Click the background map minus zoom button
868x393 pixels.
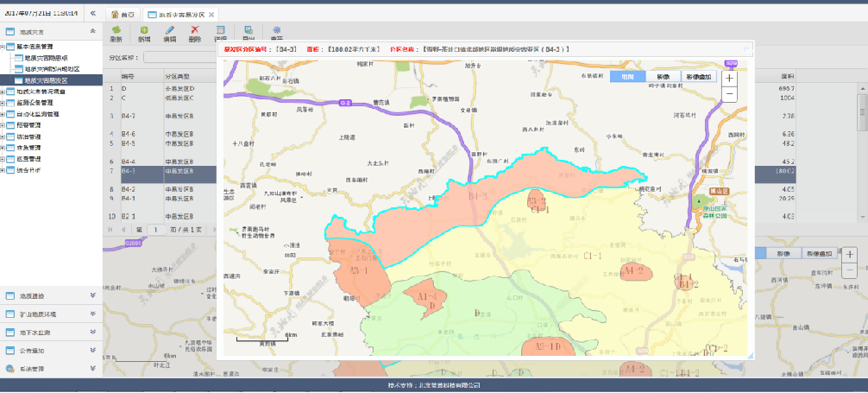coord(850,270)
